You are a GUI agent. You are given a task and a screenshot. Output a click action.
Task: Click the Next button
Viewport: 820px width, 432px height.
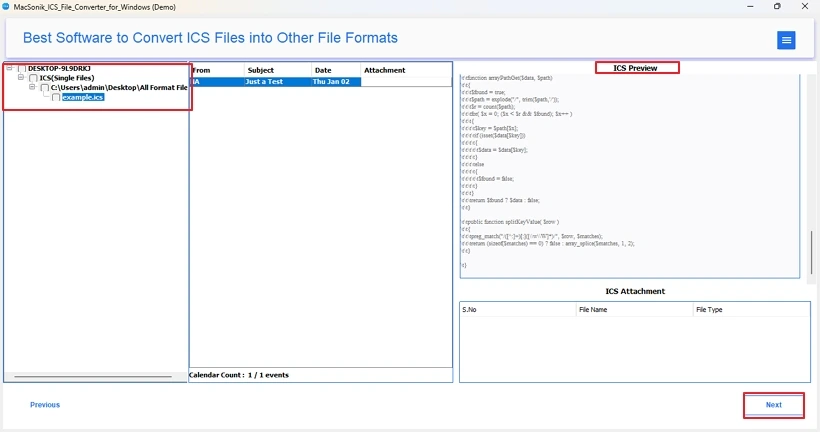[x=773, y=405]
